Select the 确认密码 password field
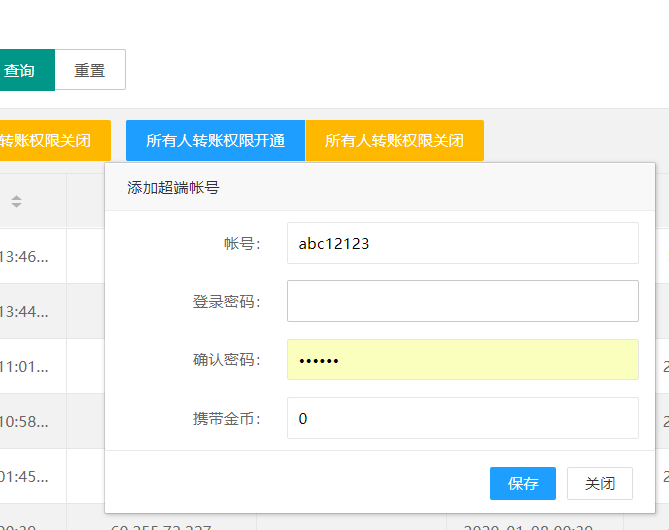669x530 pixels. point(462,360)
